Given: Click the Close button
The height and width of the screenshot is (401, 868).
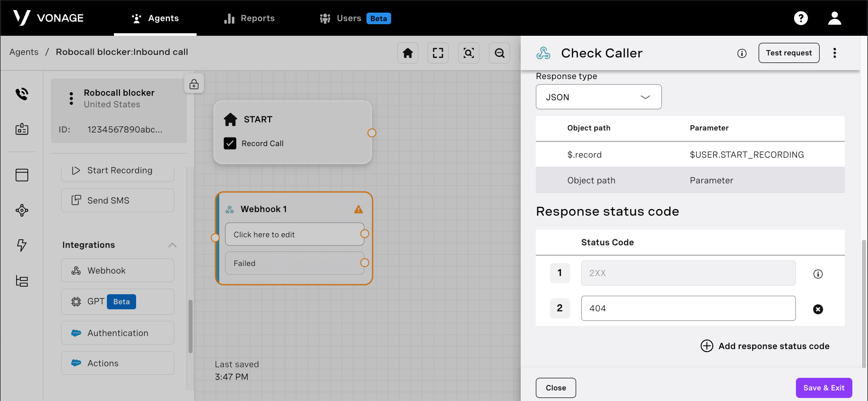Looking at the screenshot, I should coord(556,388).
